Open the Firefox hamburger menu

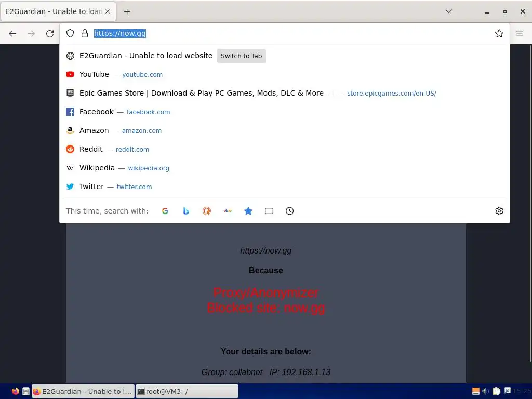click(520, 33)
